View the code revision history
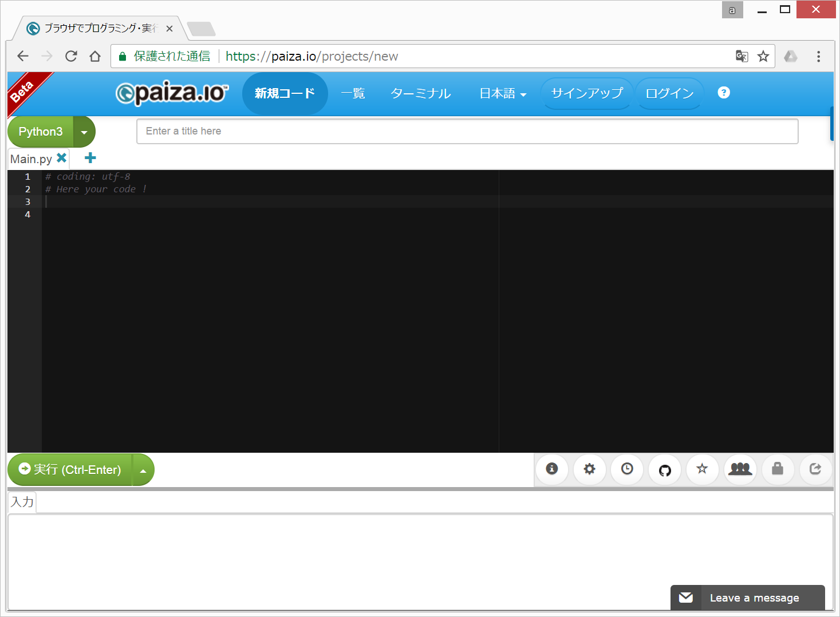Screen dimensions: 840x617 click(x=626, y=469)
